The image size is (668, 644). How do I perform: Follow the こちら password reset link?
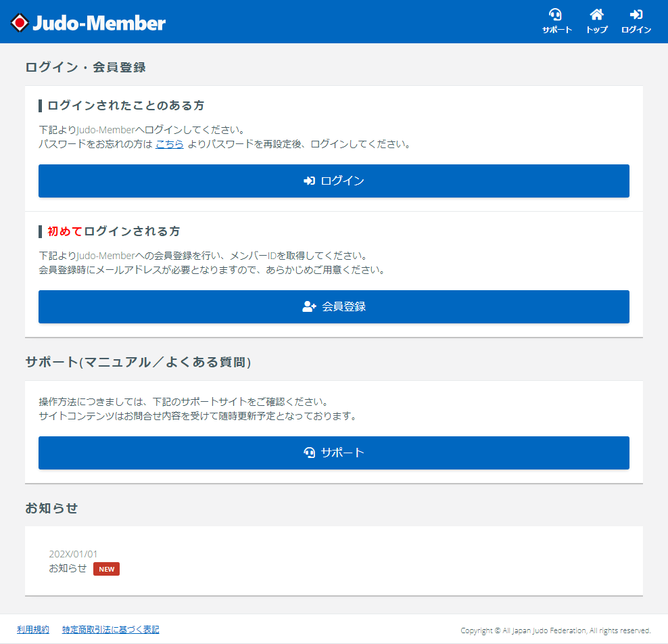(170, 144)
